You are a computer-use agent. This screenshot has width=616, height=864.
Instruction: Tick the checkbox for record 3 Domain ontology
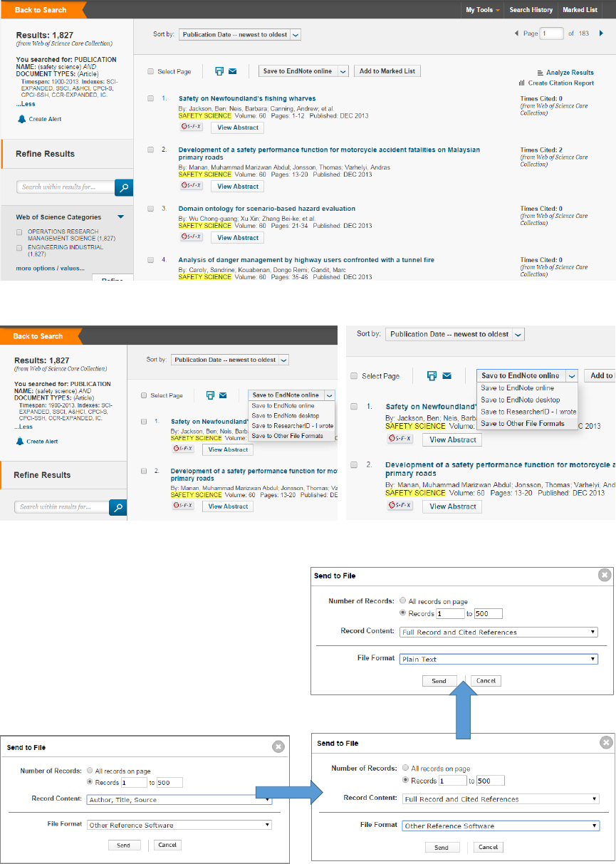151,209
